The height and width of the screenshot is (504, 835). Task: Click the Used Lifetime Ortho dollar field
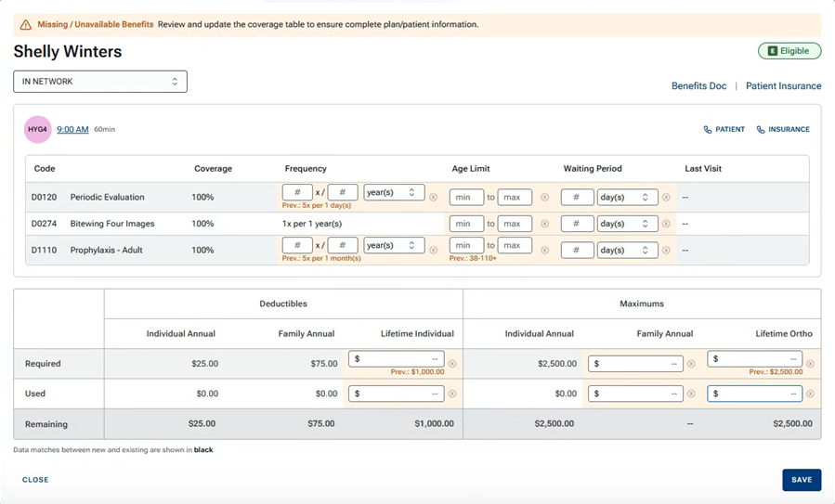coord(754,394)
